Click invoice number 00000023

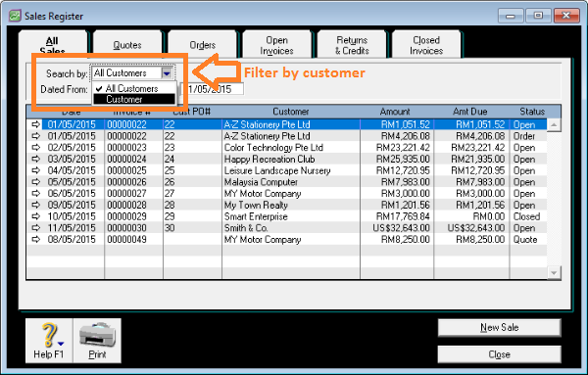pyautogui.click(x=126, y=148)
